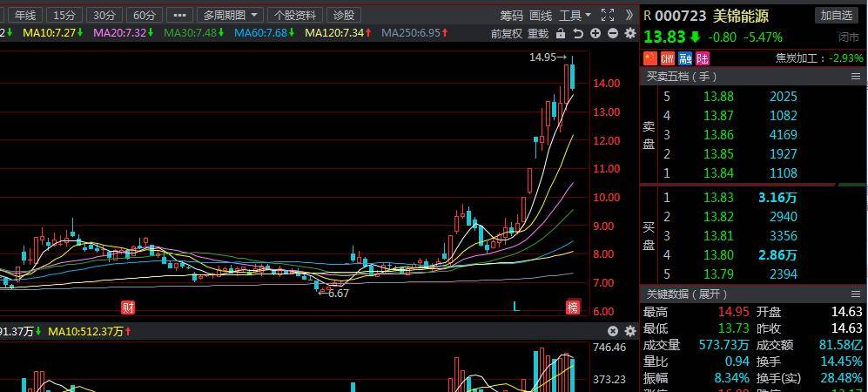Screen dimensions: 868x392
Task: Click buy level 4 price 13.80
Action: tap(718, 254)
